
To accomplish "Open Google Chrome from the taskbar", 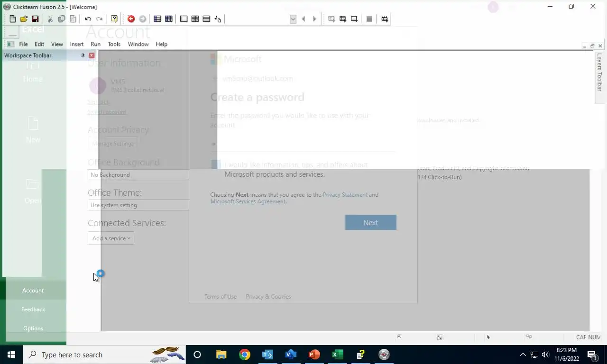I will [x=245, y=355].
